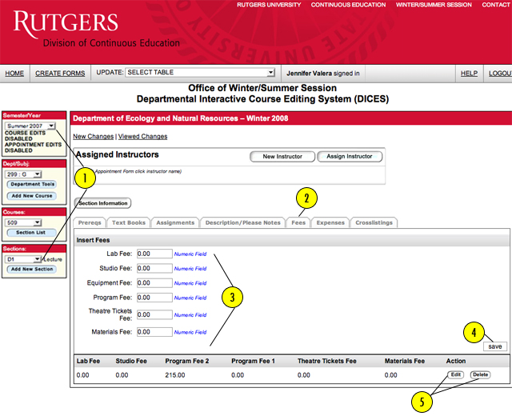The height and width of the screenshot is (420, 512).
Task: Switch to the Assignments tab
Action: click(175, 222)
